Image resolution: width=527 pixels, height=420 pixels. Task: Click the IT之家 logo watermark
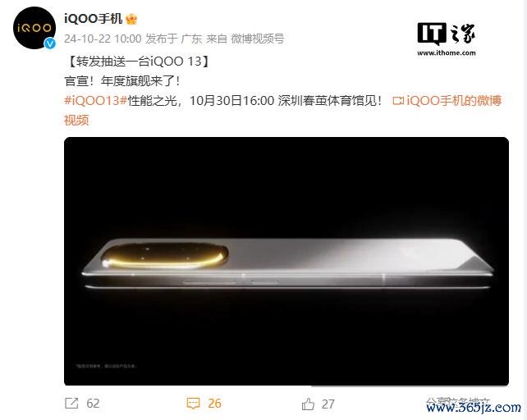[447, 34]
